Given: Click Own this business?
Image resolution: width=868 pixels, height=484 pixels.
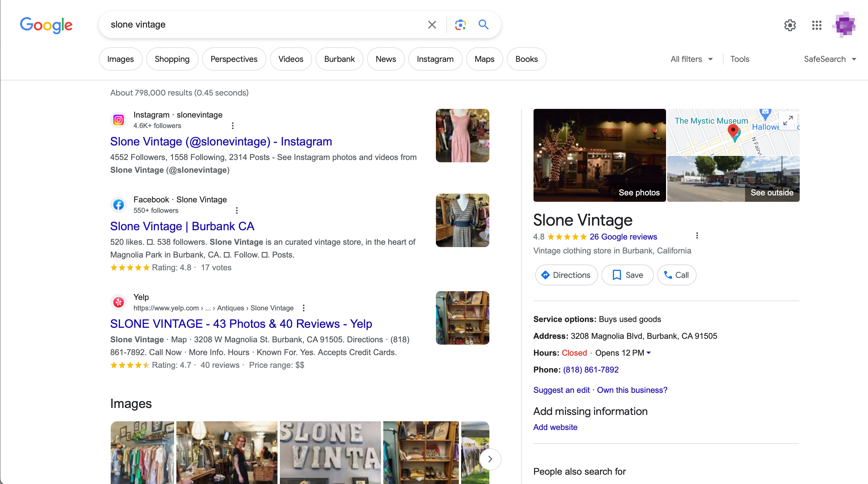Looking at the screenshot, I should pos(632,390).
